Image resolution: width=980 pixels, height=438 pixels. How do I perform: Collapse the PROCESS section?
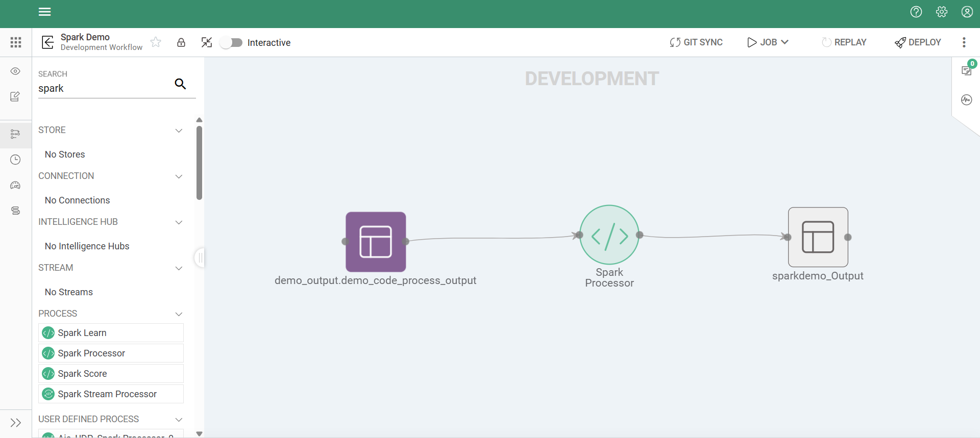[179, 314]
